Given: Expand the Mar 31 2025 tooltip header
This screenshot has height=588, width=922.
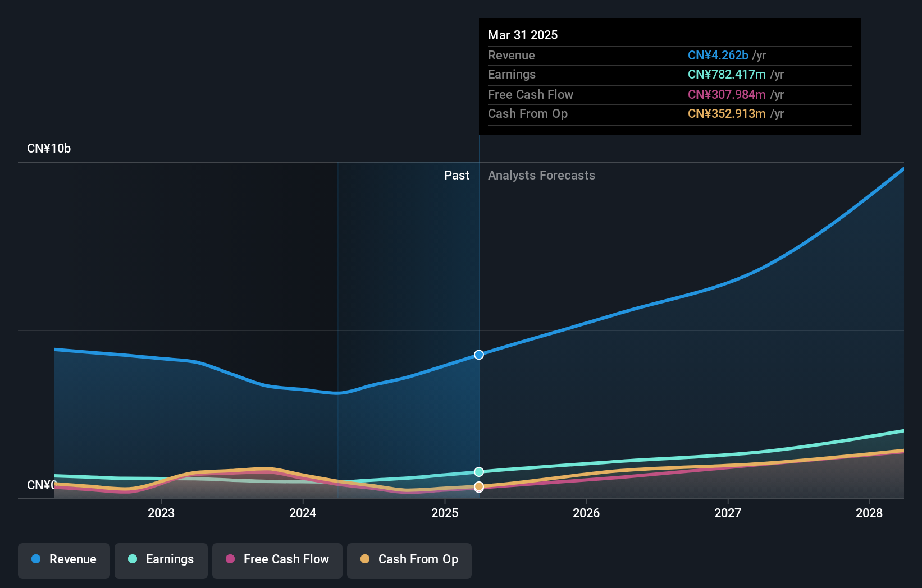Looking at the screenshot, I should [523, 35].
